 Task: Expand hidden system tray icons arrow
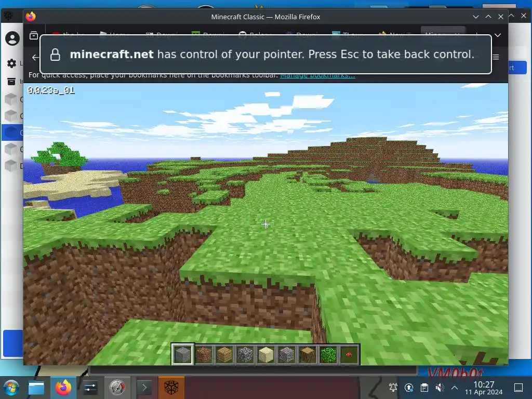pyautogui.click(x=455, y=388)
